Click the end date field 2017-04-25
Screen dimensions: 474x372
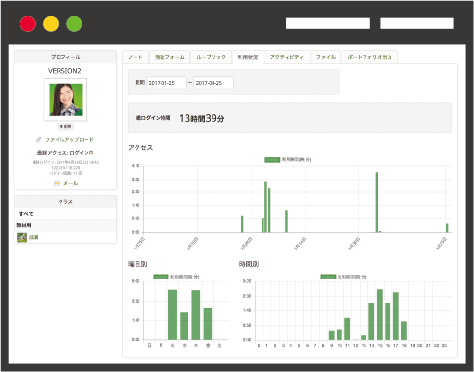pyautogui.click(x=213, y=83)
